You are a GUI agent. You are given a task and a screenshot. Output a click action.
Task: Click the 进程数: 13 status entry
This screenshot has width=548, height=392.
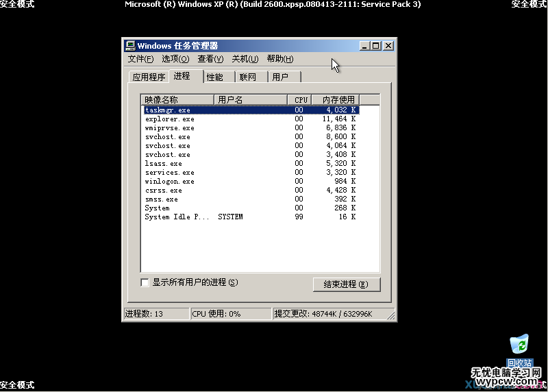(x=156, y=314)
